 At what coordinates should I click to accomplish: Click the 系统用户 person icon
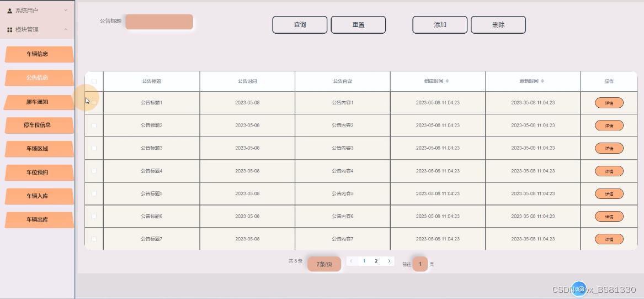10,11
